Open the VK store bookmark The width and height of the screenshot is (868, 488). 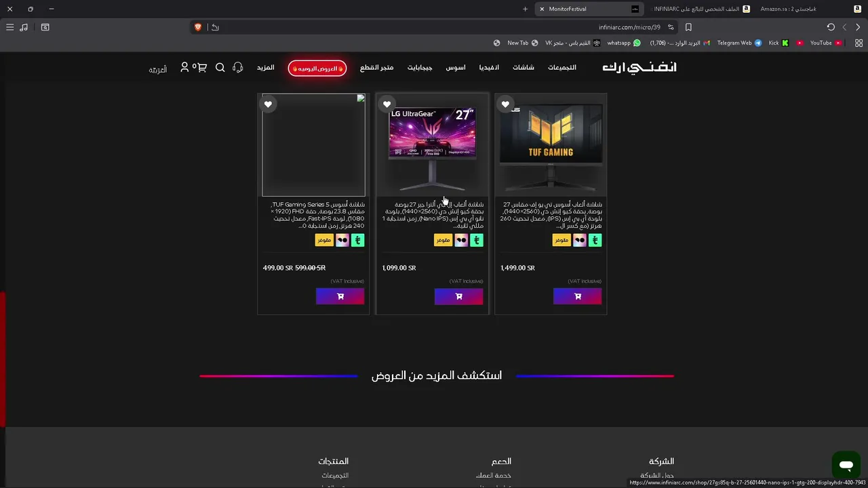(x=573, y=43)
